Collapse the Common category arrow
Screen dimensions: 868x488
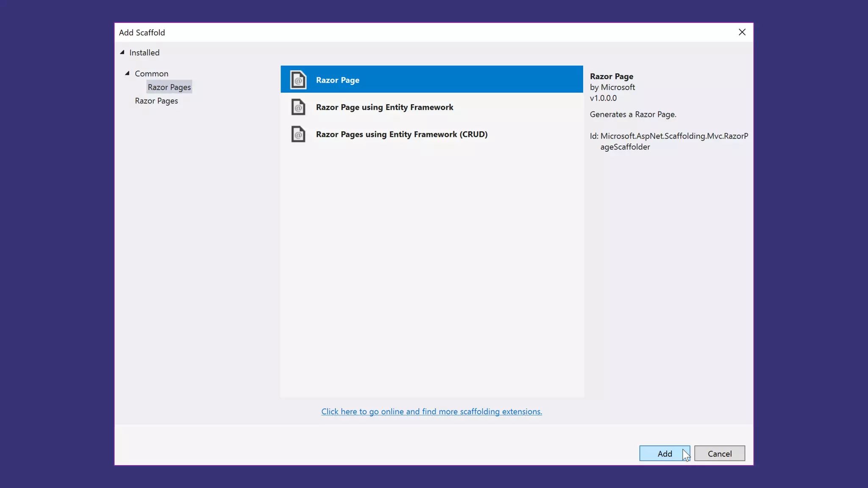[x=127, y=73]
